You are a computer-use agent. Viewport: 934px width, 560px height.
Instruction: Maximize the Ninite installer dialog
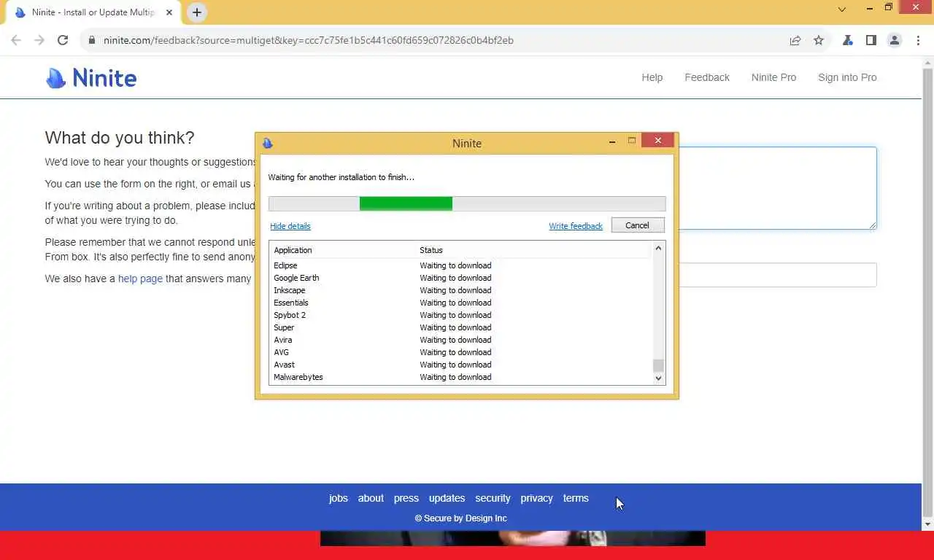632,141
